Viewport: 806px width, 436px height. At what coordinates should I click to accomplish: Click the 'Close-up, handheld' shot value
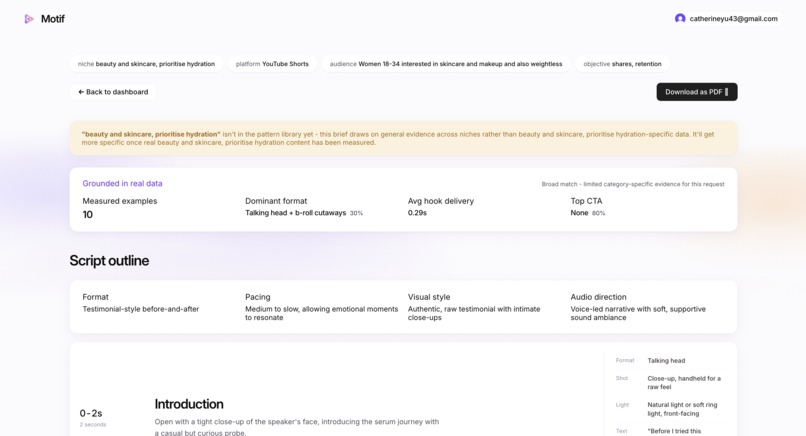coord(684,383)
